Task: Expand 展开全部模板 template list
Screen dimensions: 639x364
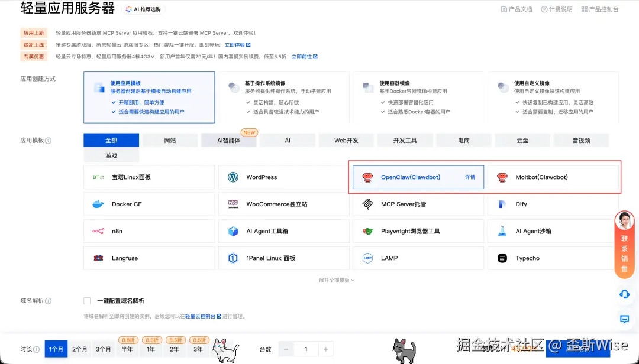Action: (x=337, y=280)
